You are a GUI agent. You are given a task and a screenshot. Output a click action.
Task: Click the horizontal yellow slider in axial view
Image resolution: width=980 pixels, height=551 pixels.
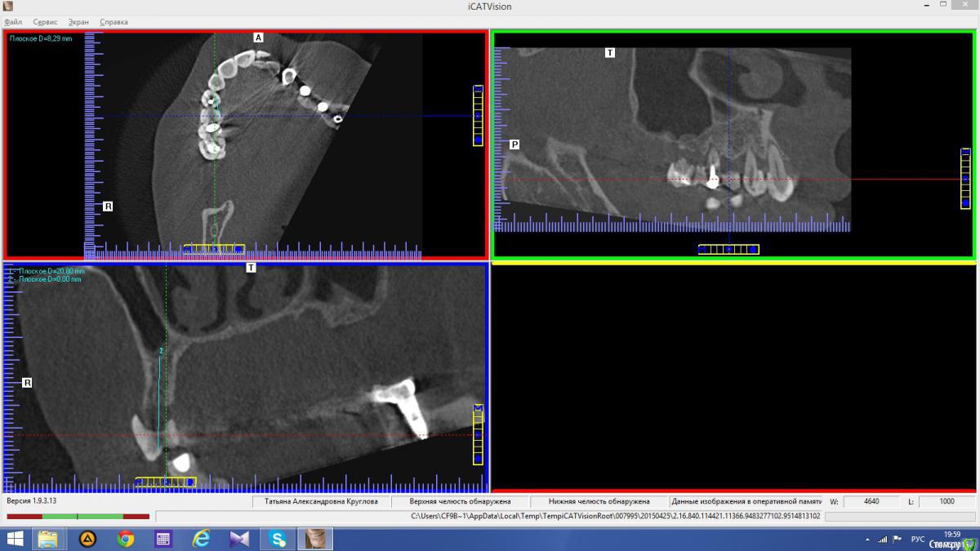[213, 249]
